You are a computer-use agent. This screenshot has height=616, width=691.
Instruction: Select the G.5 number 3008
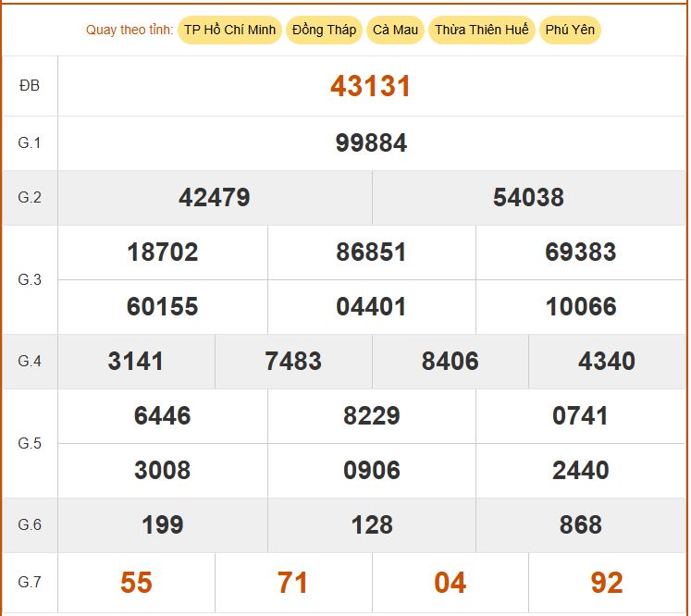[162, 471]
